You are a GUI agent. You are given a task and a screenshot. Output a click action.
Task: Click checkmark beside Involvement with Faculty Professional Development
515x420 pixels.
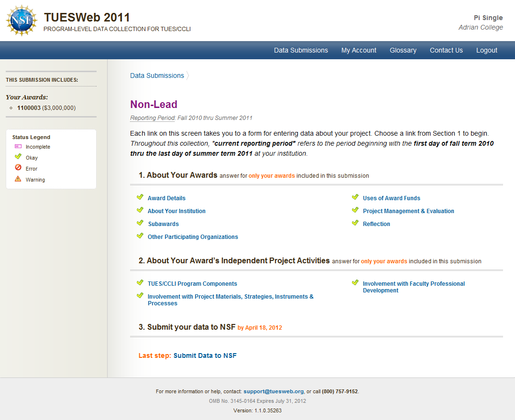coord(355,282)
